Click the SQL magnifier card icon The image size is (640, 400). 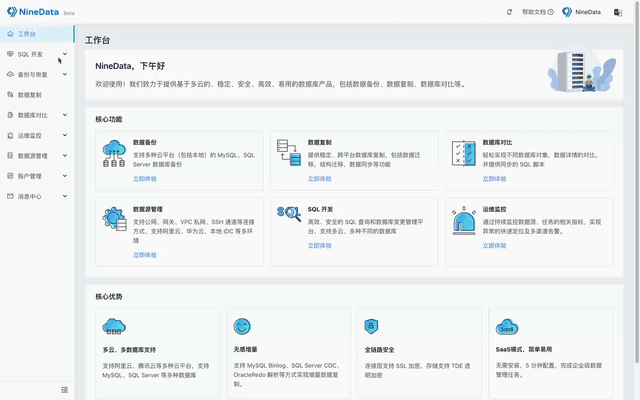[289, 213]
